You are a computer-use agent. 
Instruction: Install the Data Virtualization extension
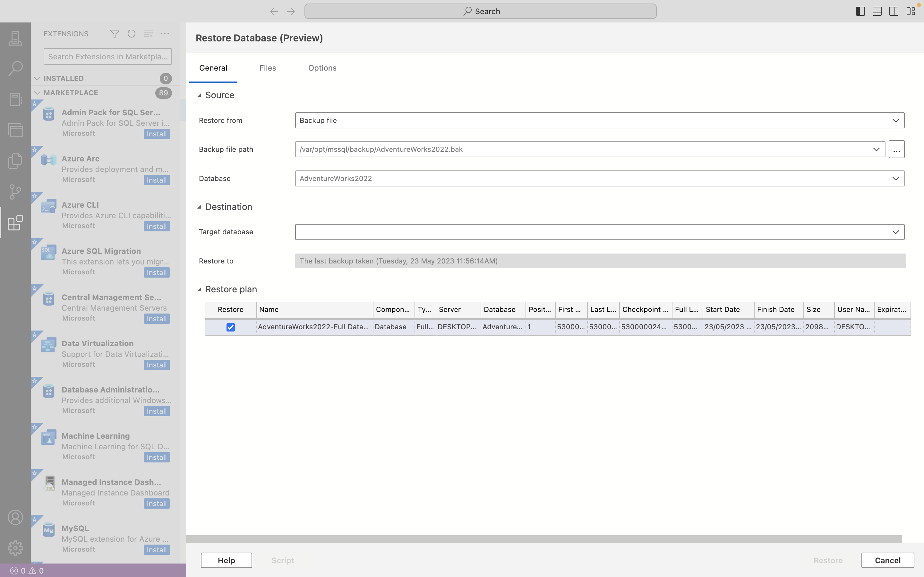pyautogui.click(x=157, y=365)
